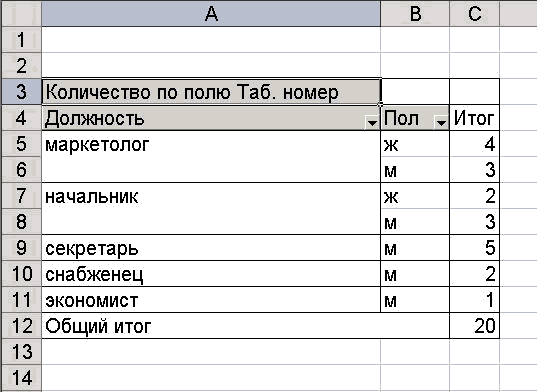Select column B header
The height and width of the screenshot is (392, 537).
tap(415, 14)
